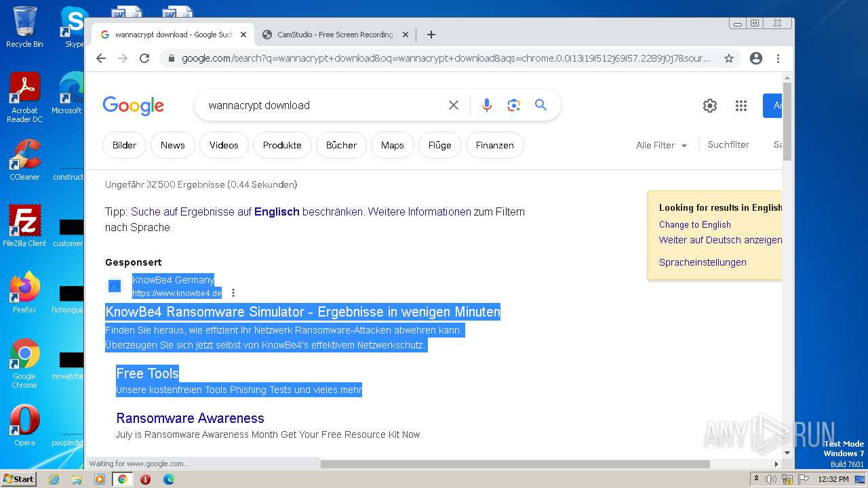This screenshot has height=488, width=868.
Task: Open Action Center flag icon in system tray
Action: click(x=803, y=479)
